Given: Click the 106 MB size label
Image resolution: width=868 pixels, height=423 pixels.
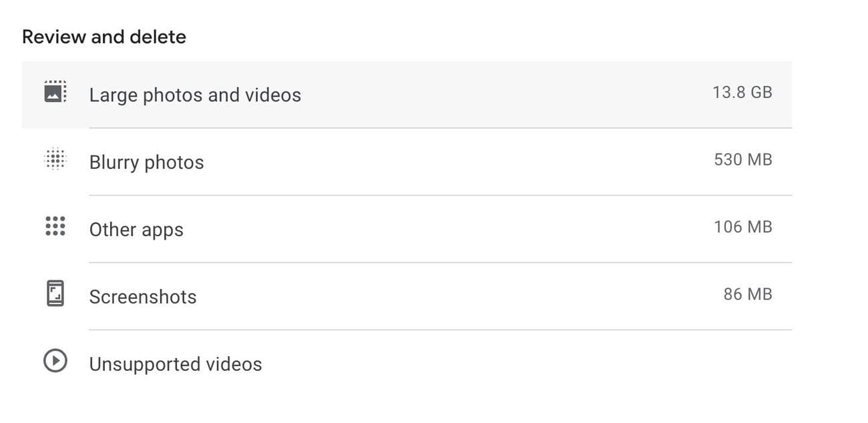Looking at the screenshot, I should 742,227.
